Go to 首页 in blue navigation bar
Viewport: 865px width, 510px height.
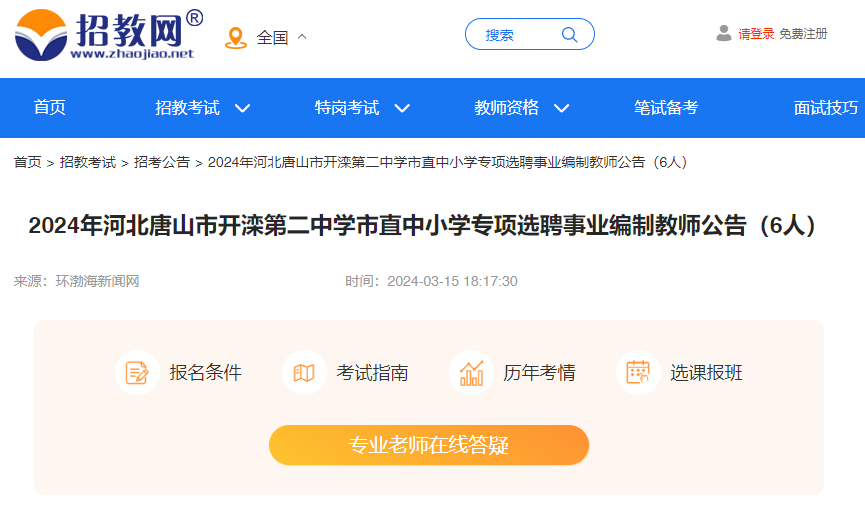coord(50,108)
